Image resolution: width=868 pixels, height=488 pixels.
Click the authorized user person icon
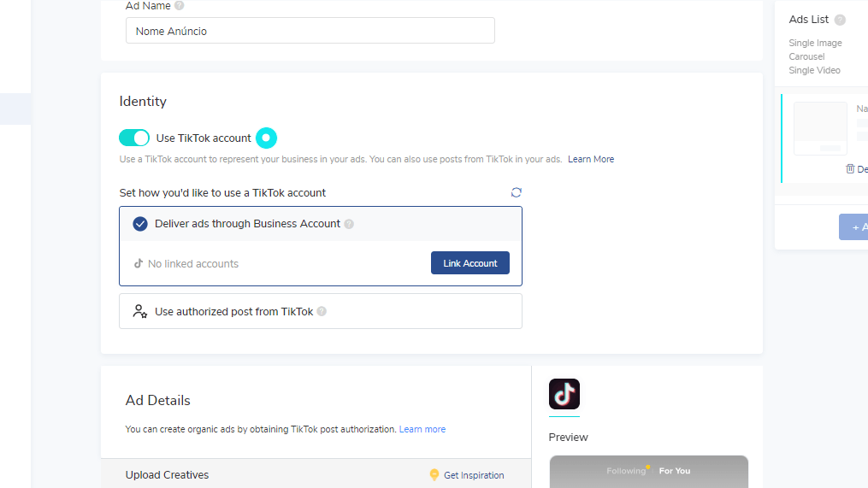(140, 311)
